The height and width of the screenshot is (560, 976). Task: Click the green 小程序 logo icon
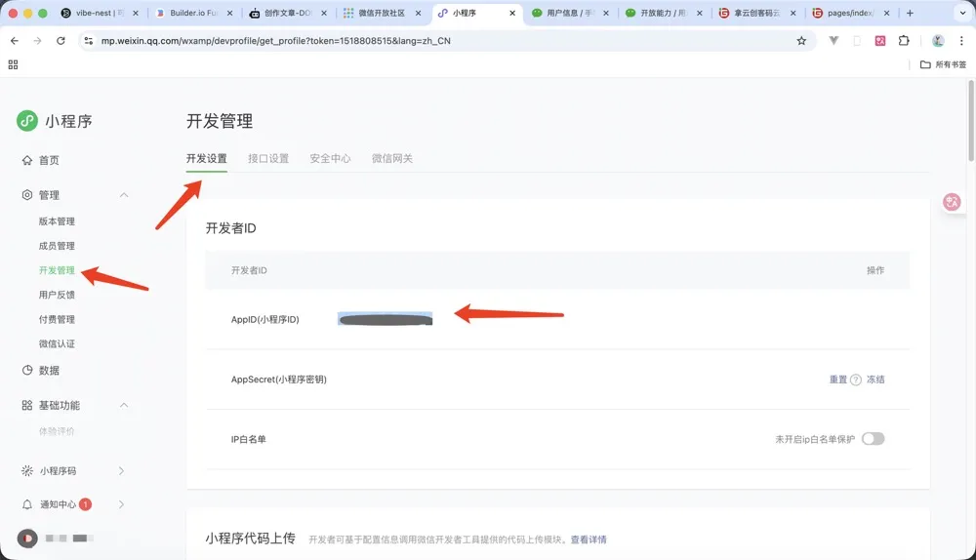[27, 121]
